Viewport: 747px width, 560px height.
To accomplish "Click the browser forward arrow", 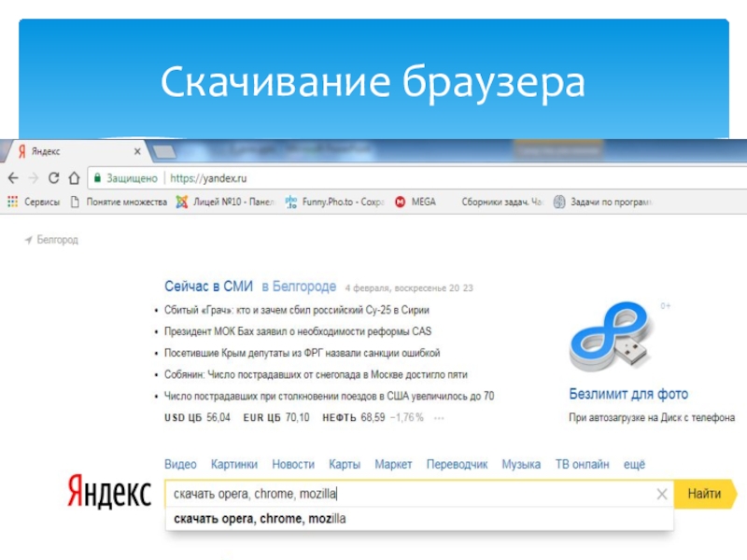I will (x=34, y=178).
